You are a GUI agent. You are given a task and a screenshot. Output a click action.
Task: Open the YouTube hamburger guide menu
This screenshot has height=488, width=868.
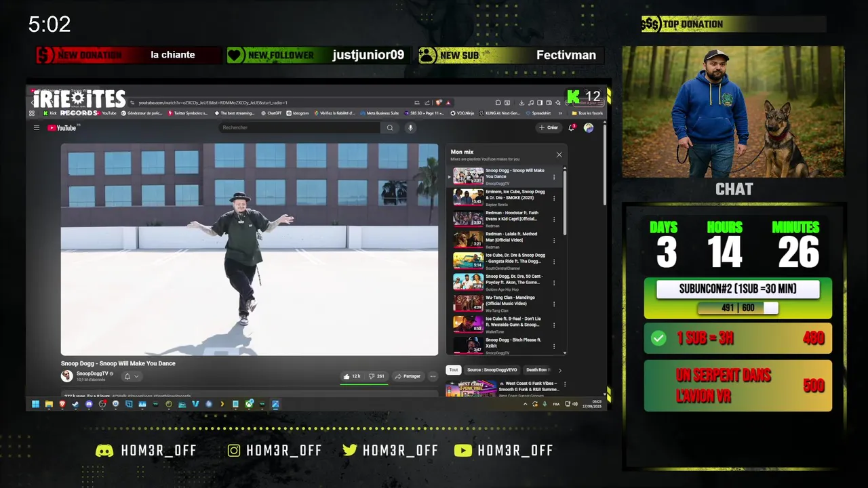[x=37, y=127]
